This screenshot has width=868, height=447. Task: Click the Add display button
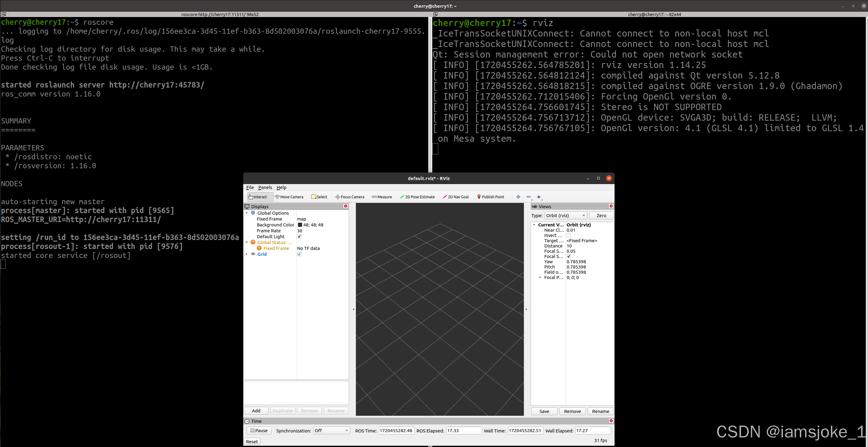pos(256,410)
